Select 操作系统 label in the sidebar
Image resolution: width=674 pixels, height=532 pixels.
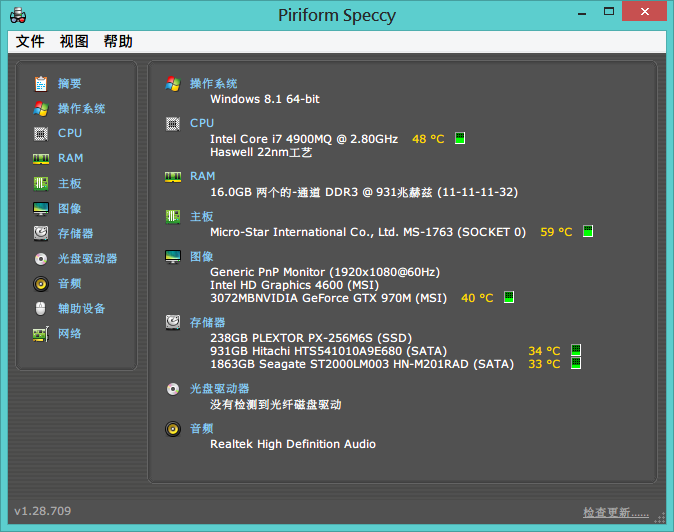click(x=82, y=108)
